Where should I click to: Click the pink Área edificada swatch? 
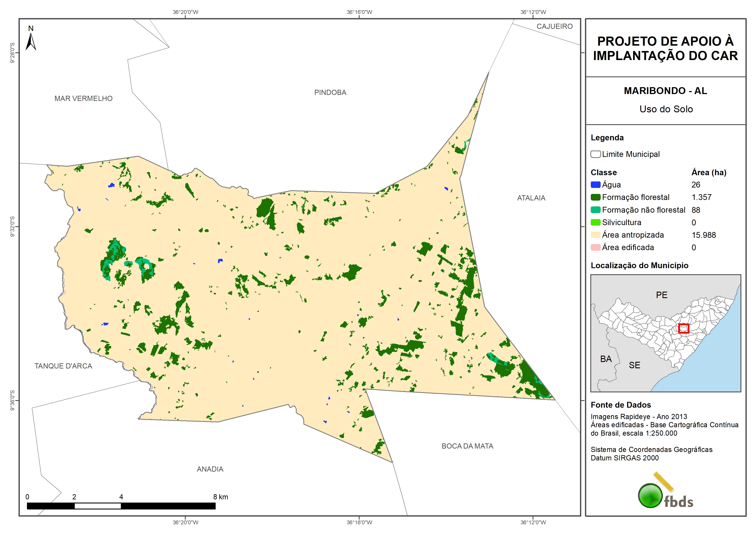coord(595,248)
